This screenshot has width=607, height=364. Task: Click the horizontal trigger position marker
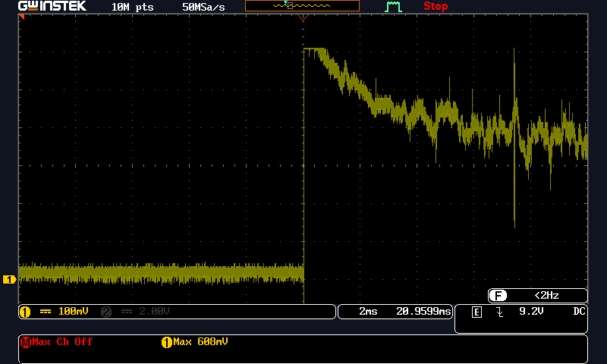tap(303, 17)
